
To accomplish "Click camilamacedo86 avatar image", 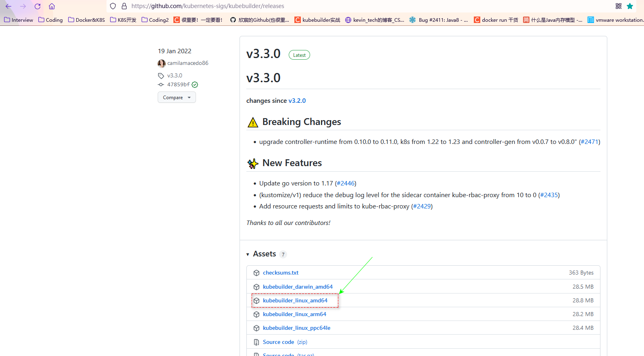I will click(x=162, y=63).
